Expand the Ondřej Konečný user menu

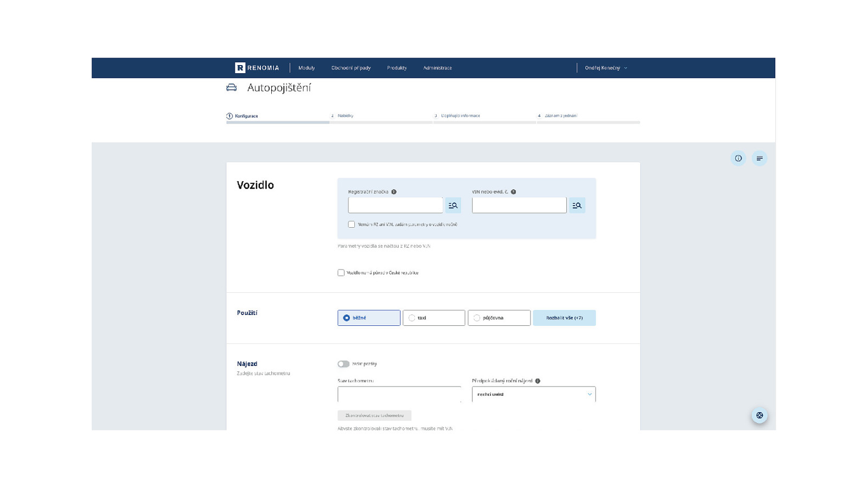[x=605, y=68]
